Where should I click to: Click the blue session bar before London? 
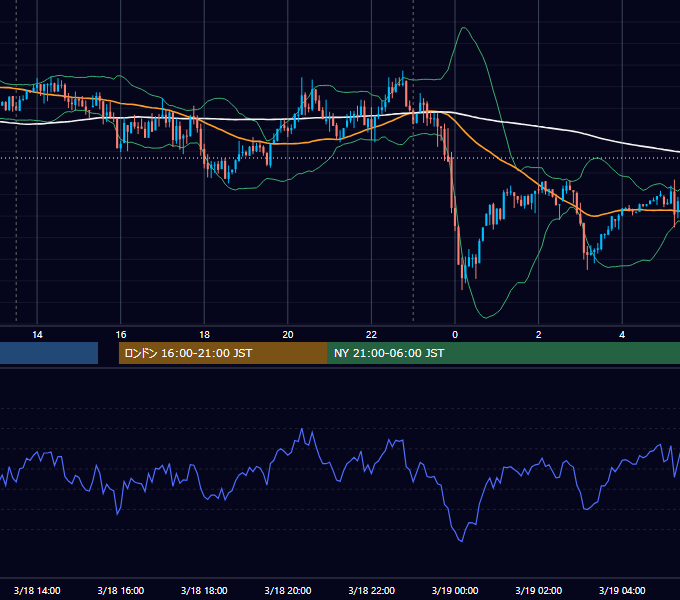[49, 353]
